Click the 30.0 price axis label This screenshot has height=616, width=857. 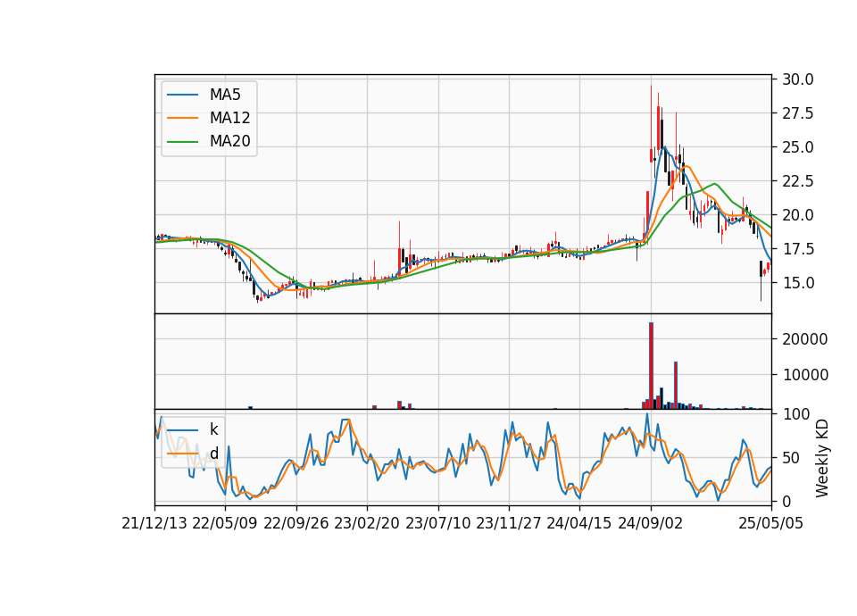(x=798, y=79)
